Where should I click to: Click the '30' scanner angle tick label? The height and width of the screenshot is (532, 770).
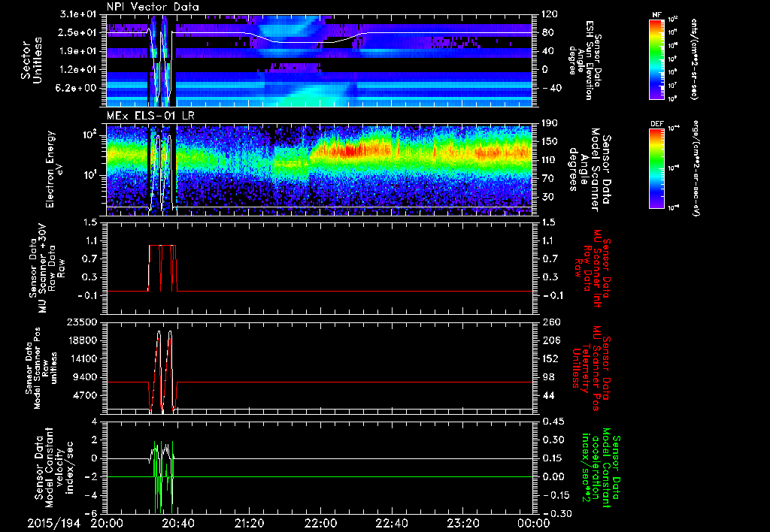tap(547, 197)
